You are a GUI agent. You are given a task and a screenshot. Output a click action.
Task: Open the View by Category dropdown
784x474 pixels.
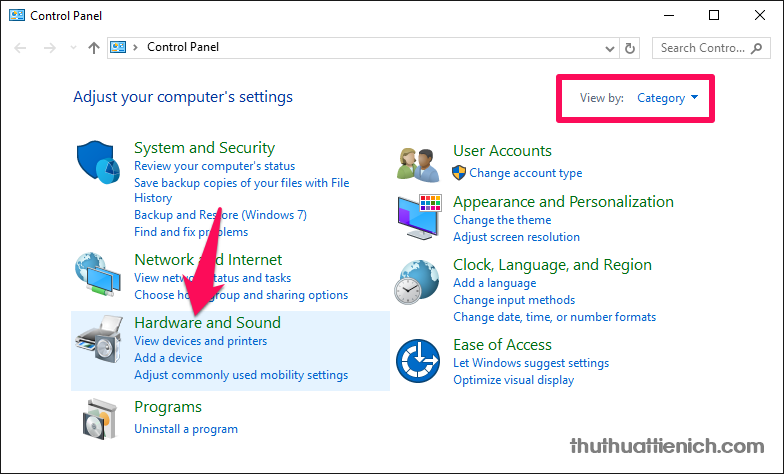coord(667,98)
